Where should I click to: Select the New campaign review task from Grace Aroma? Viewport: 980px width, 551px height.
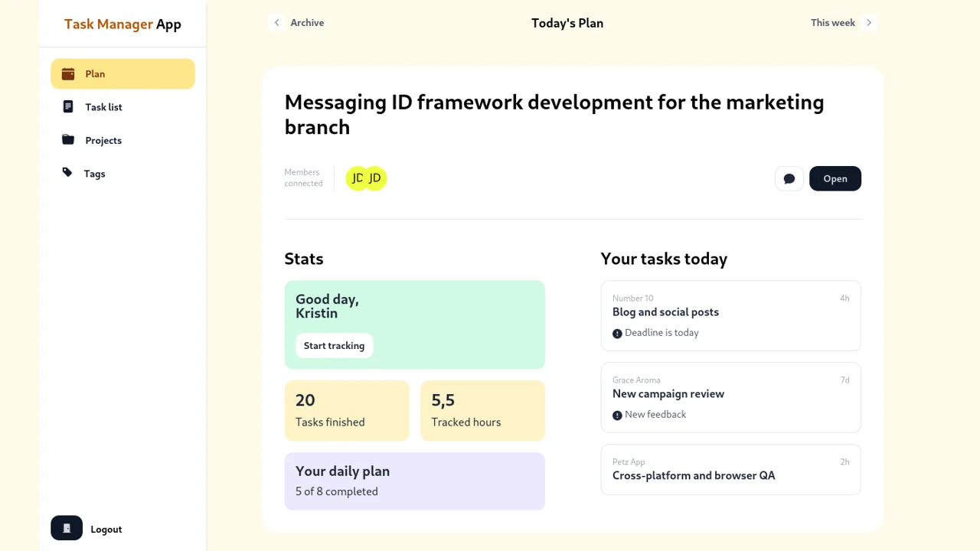[730, 397]
